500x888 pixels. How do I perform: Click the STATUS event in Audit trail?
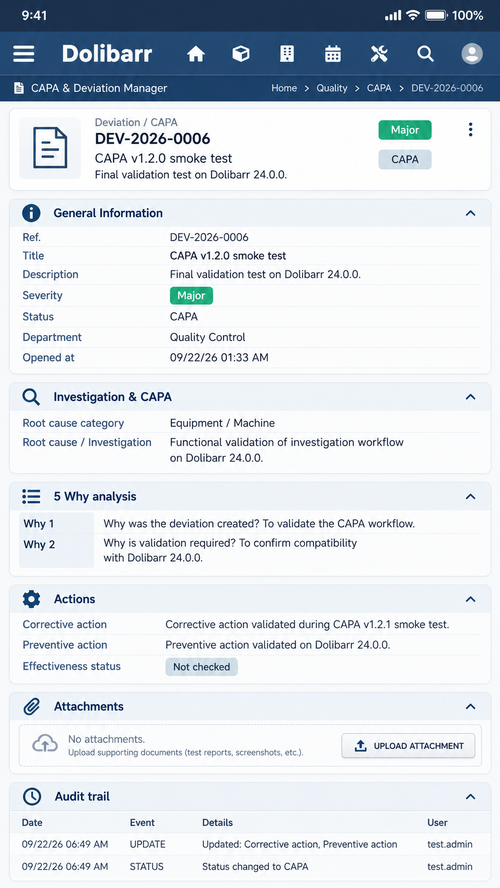point(147,867)
